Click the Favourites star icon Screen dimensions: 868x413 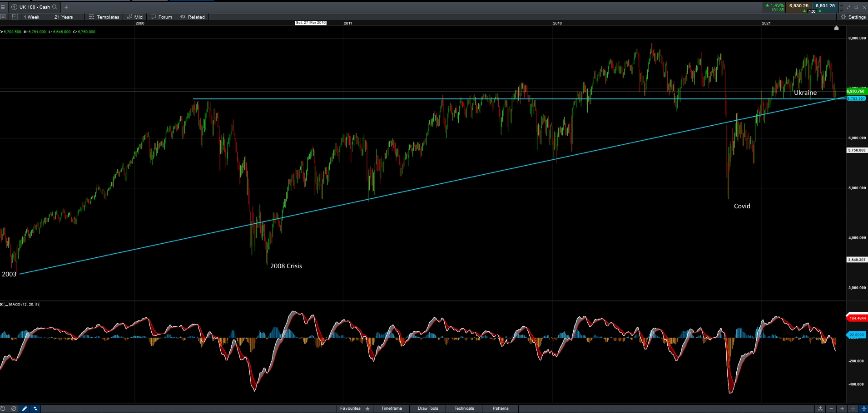[367, 408]
